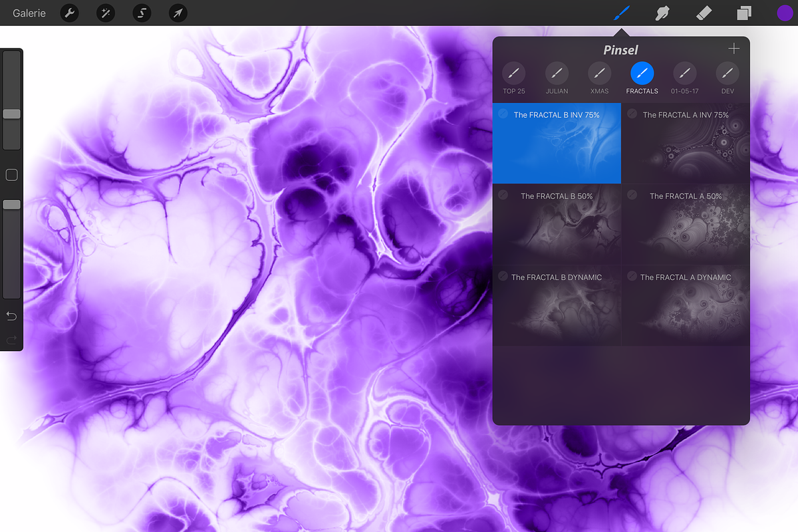Tick checkmark on FRACTAL A 50%
The width and height of the screenshot is (798, 532).
coord(632,195)
